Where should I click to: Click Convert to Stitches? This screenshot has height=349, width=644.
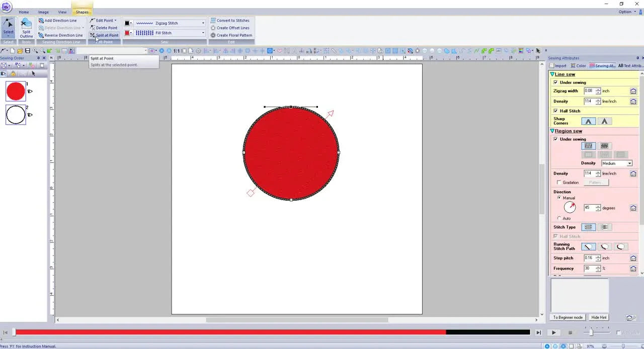point(230,21)
